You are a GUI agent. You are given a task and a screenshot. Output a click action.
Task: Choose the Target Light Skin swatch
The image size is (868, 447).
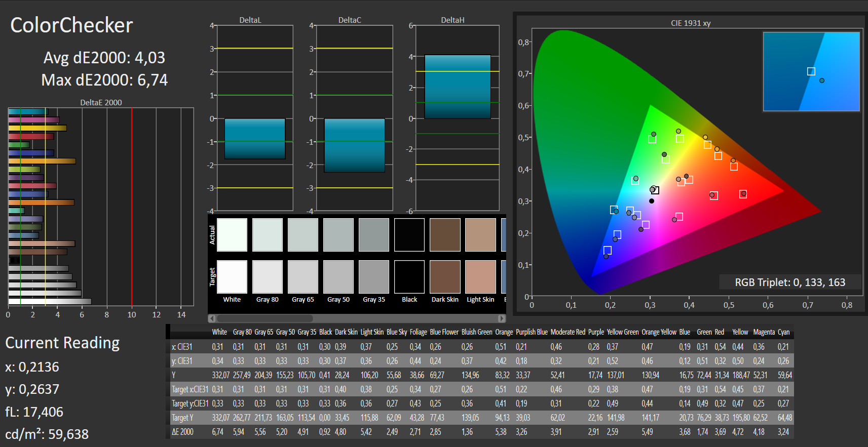[x=480, y=277]
